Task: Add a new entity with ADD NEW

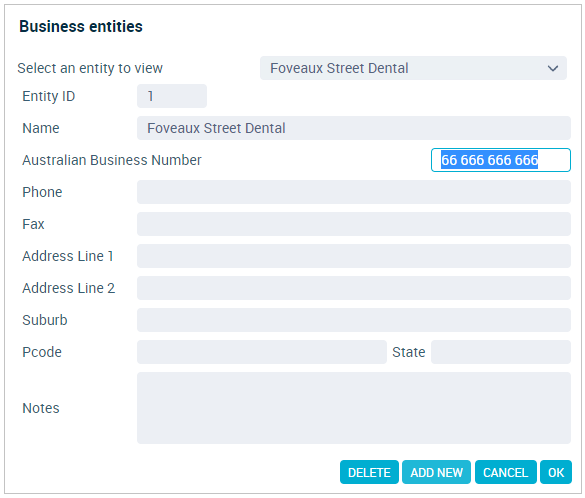Action: (x=436, y=472)
